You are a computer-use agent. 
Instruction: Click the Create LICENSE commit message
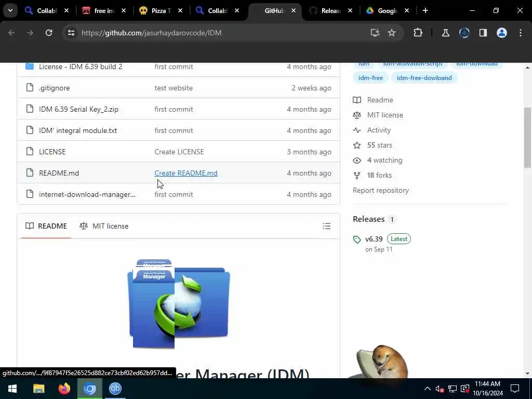pyautogui.click(x=179, y=152)
